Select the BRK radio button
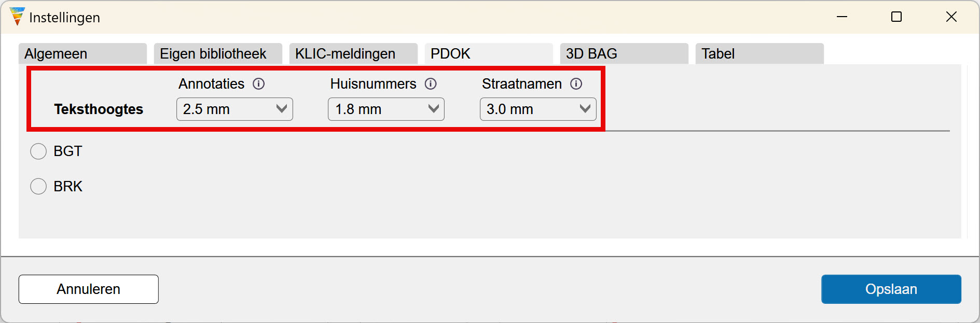This screenshot has height=323, width=980. point(38,187)
